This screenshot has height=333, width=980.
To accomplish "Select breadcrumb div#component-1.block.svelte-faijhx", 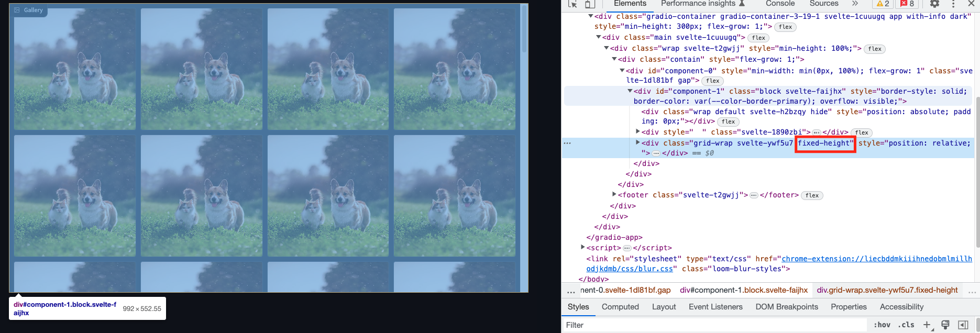I will 743,290.
